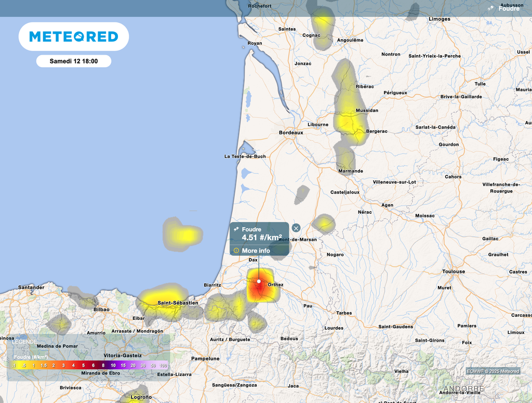Select the 5 value red legend swatch

[83, 366]
